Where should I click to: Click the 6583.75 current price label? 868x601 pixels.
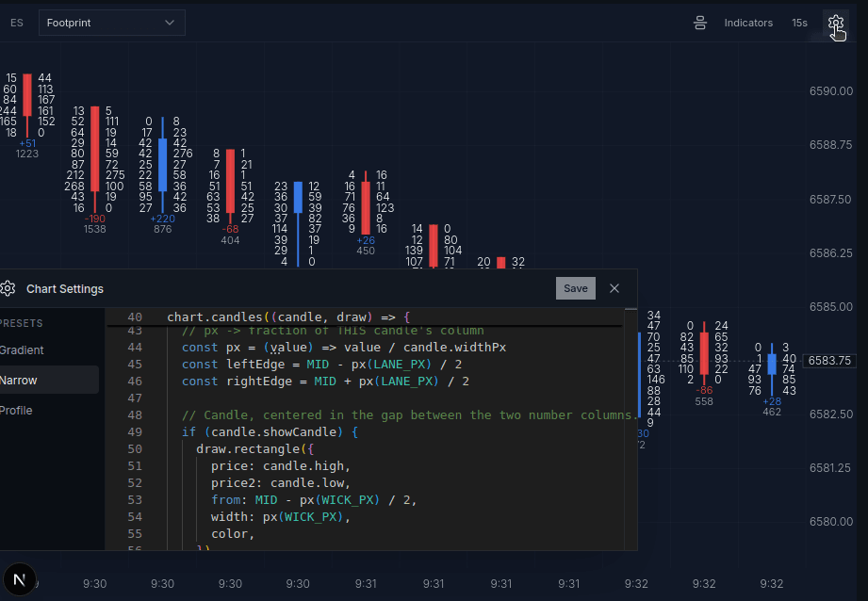coord(829,361)
